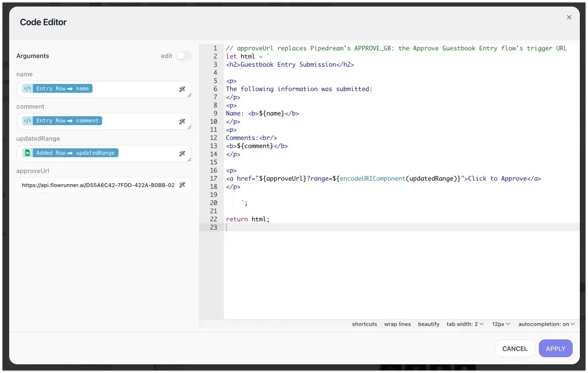Click the code icon on Entry Row name chip
This screenshot has width=588, height=373.
(28, 89)
